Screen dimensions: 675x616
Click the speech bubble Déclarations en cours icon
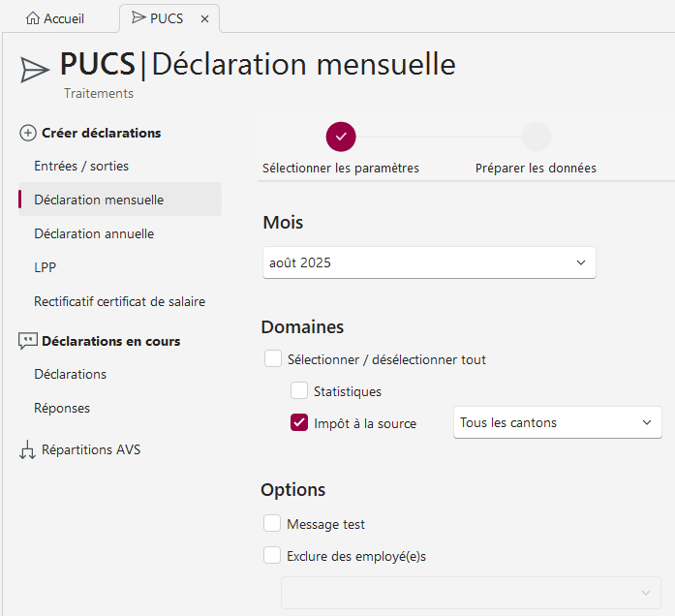pos(27,341)
